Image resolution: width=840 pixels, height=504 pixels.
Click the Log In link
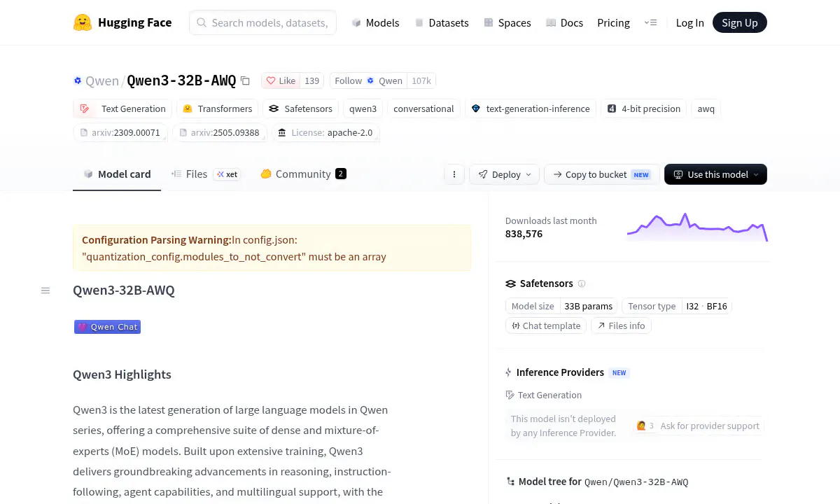689,22
